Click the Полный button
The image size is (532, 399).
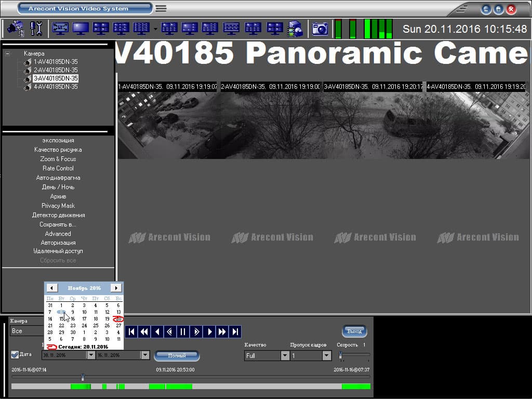pyautogui.click(x=177, y=355)
